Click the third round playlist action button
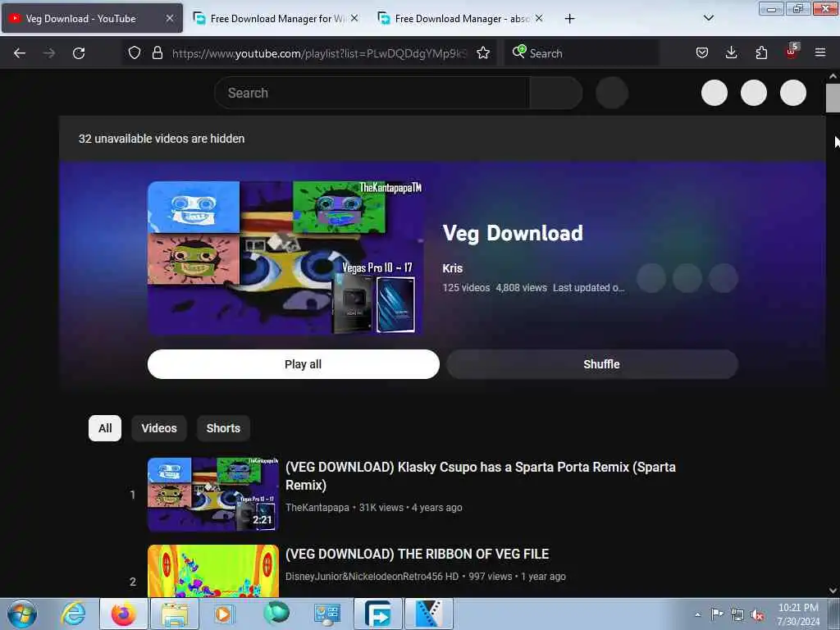The image size is (840, 630). 724,278
